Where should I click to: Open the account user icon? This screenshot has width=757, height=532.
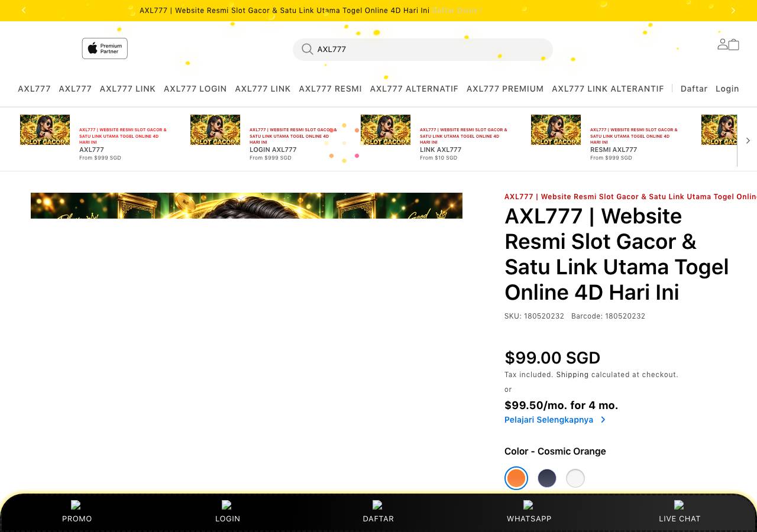click(x=722, y=44)
